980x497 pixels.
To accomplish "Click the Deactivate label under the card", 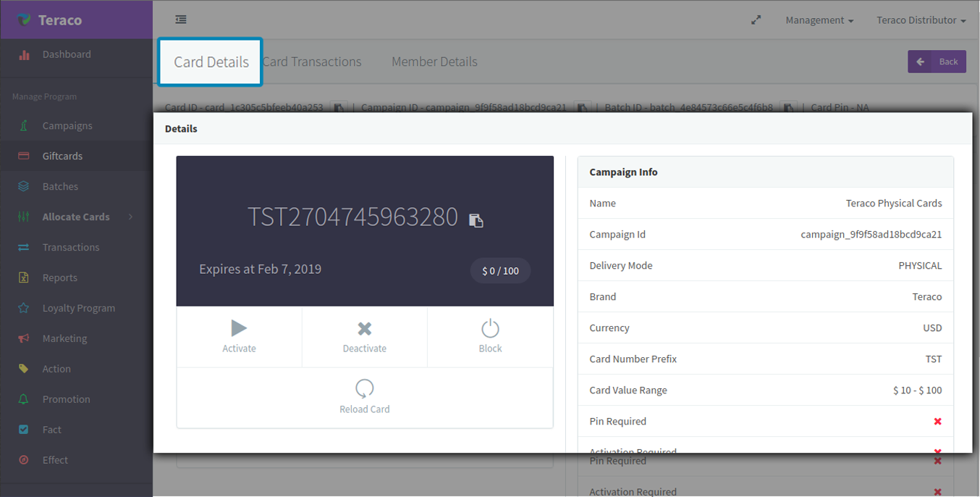I will point(365,348).
